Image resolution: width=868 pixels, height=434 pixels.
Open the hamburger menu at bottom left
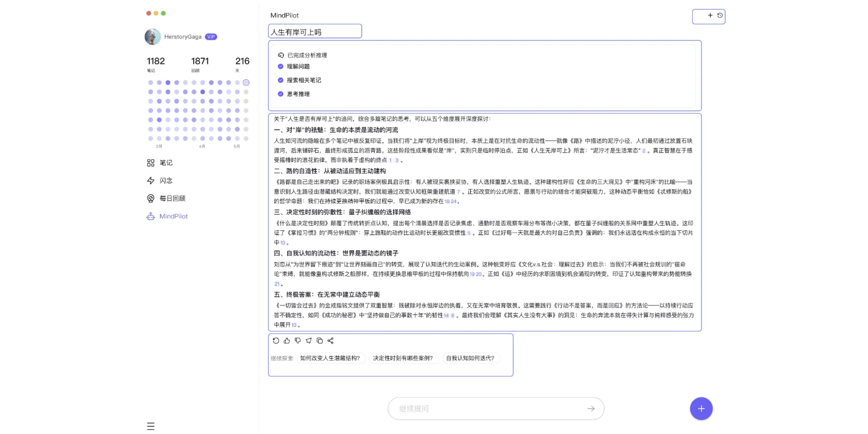[151, 426]
